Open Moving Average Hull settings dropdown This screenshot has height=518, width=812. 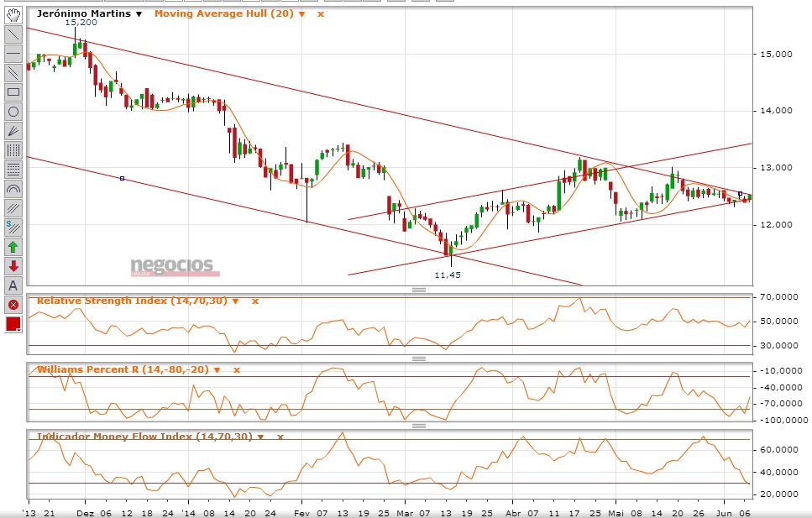302,14
